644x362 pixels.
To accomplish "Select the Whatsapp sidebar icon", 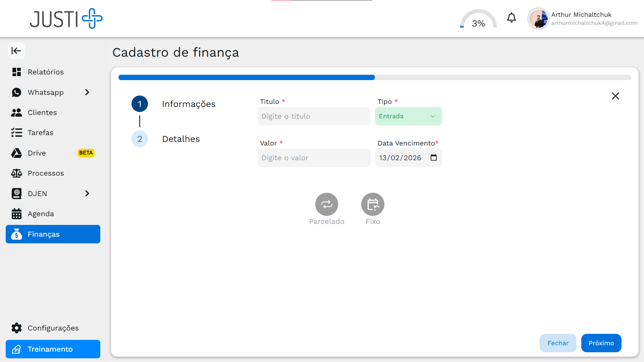I will pyautogui.click(x=17, y=92).
